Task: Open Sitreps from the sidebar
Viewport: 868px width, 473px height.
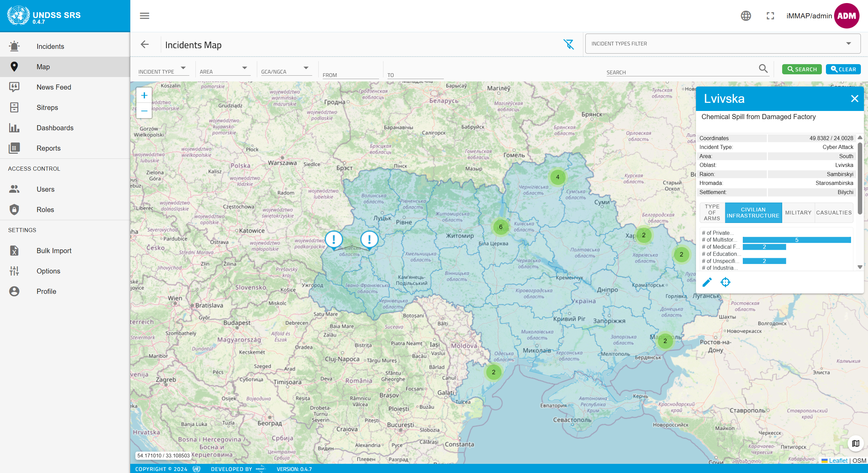Action: (x=47, y=107)
